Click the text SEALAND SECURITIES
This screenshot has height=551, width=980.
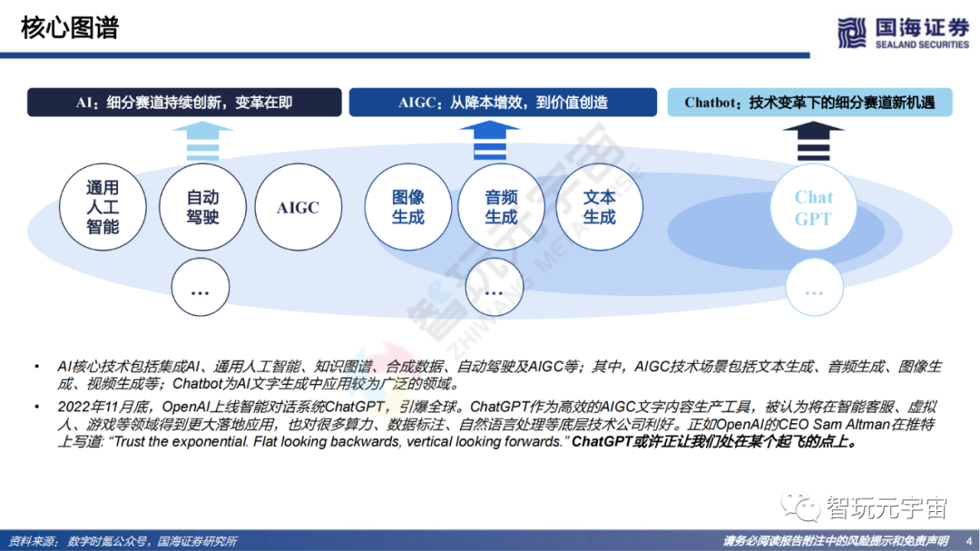point(922,45)
